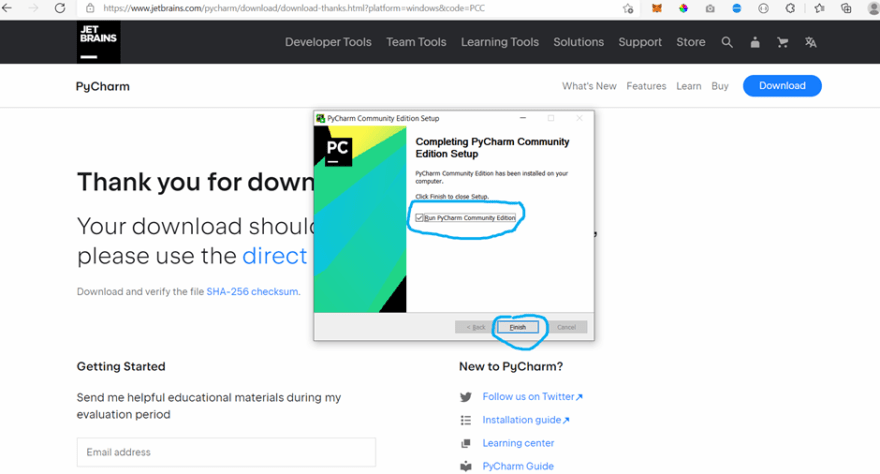880x474 pixels.
Task: Click the PyCharm setup window title icon
Action: [320, 118]
